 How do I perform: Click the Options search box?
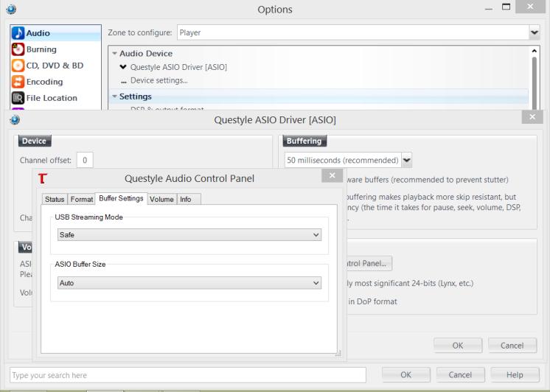[188, 375]
